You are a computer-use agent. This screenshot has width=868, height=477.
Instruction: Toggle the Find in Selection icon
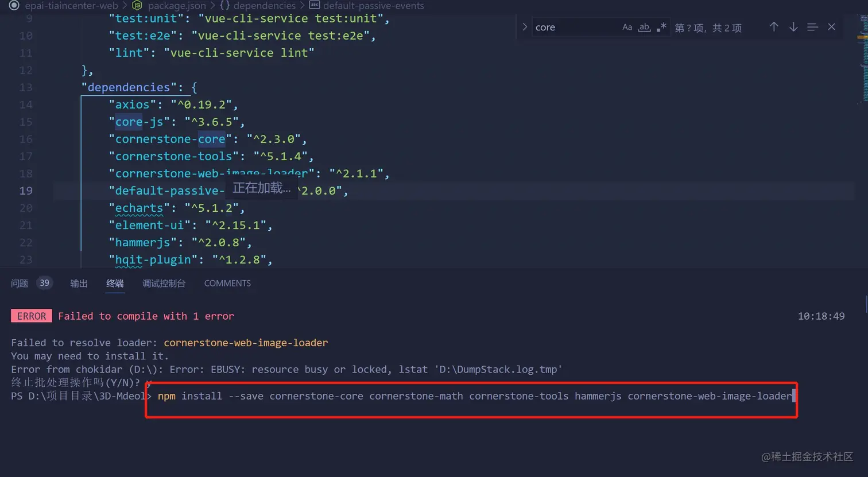pyautogui.click(x=812, y=26)
